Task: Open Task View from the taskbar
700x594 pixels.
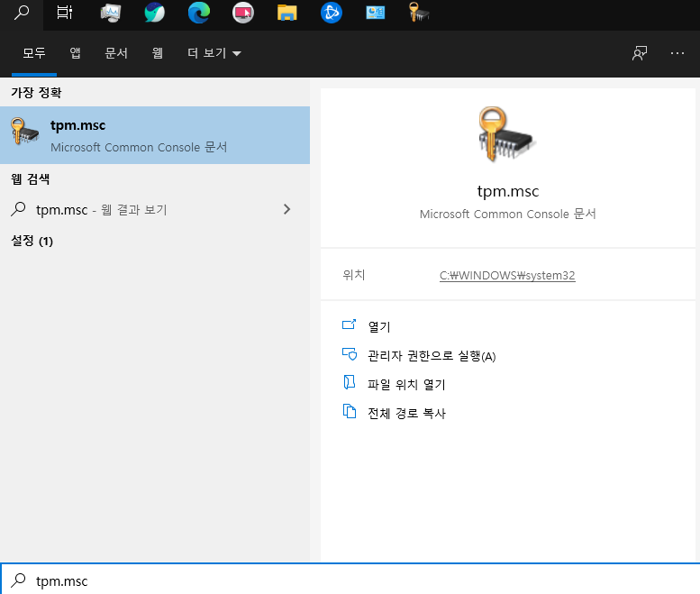Action: [65, 13]
